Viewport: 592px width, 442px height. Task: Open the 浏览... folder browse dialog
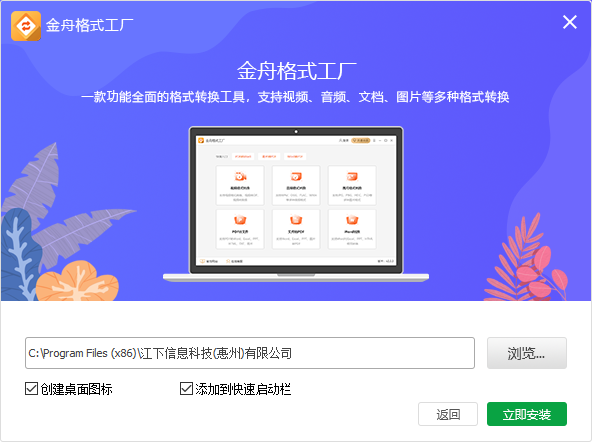pos(527,353)
